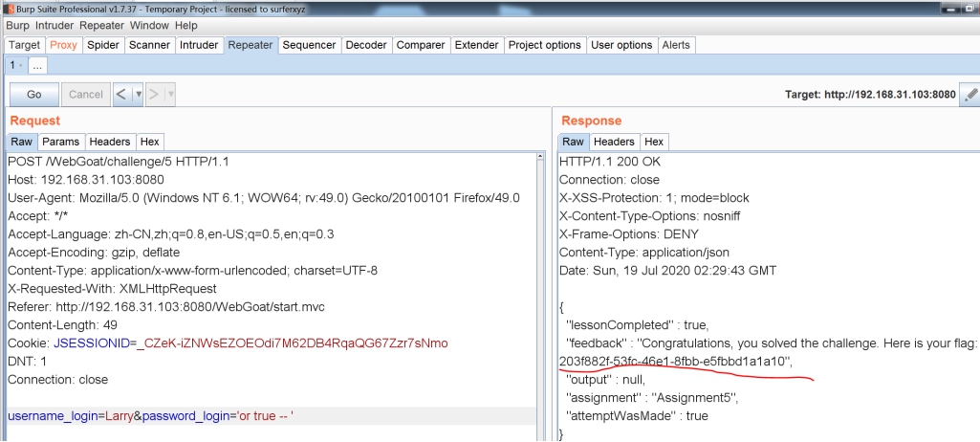Select the Repeater tab
Viewport: 980px width, 442px height.
tap(250, 45)
